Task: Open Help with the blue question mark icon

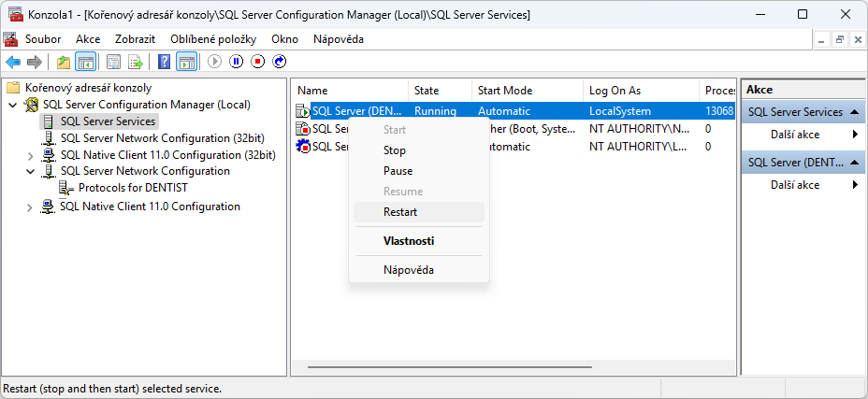Action: pos(164,62)
